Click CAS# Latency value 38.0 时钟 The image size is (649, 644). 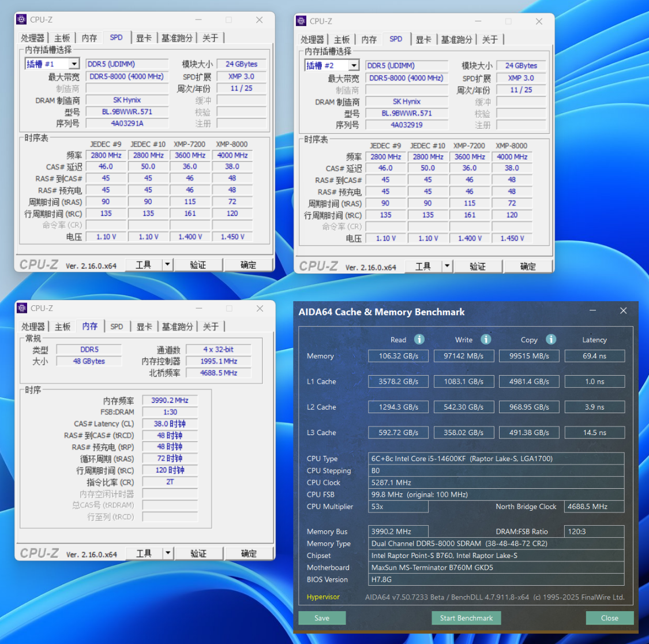coord(170,424)
